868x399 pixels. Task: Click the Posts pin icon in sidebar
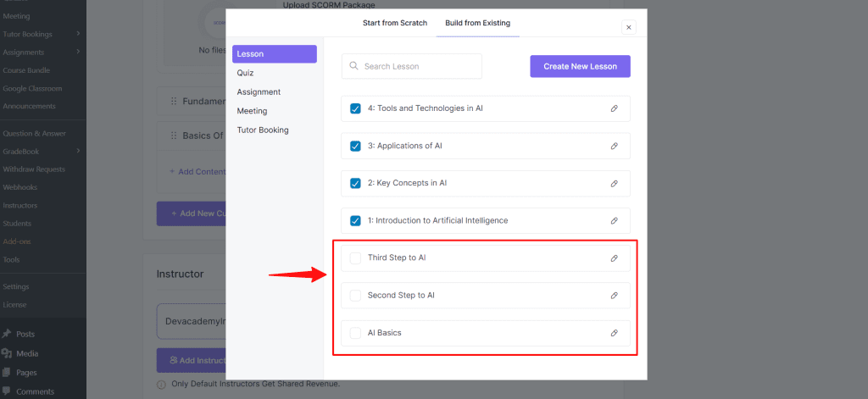point(7,335)
